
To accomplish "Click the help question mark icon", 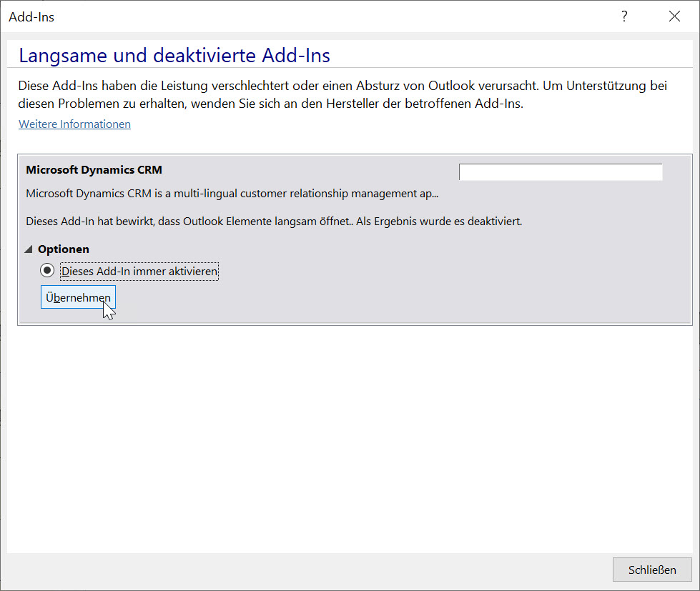I will 624,16.
